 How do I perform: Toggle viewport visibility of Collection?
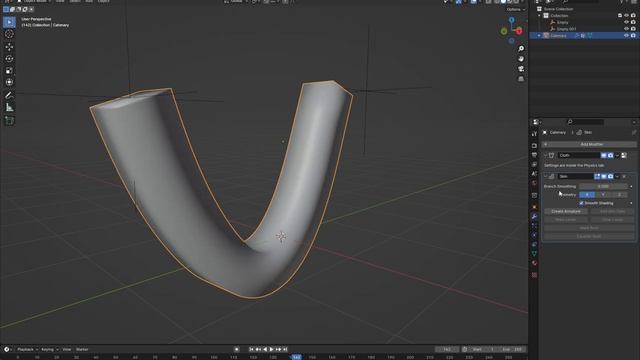click(626, 16)
